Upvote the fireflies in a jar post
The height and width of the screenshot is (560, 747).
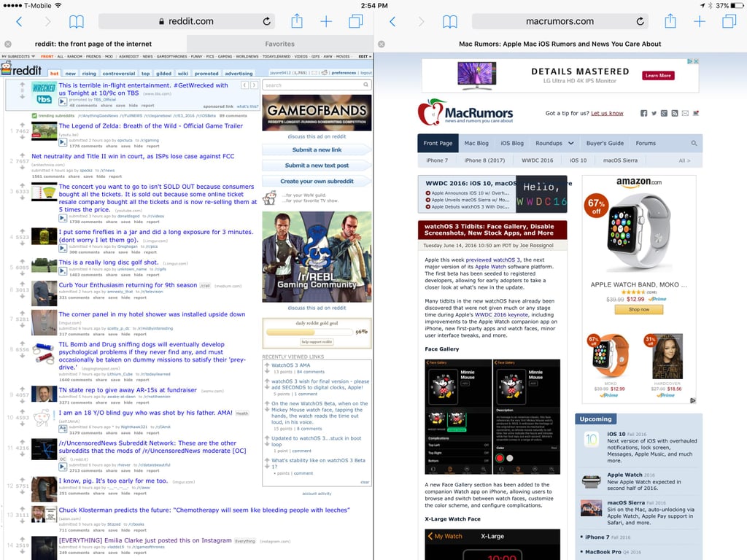coord(23,230)
